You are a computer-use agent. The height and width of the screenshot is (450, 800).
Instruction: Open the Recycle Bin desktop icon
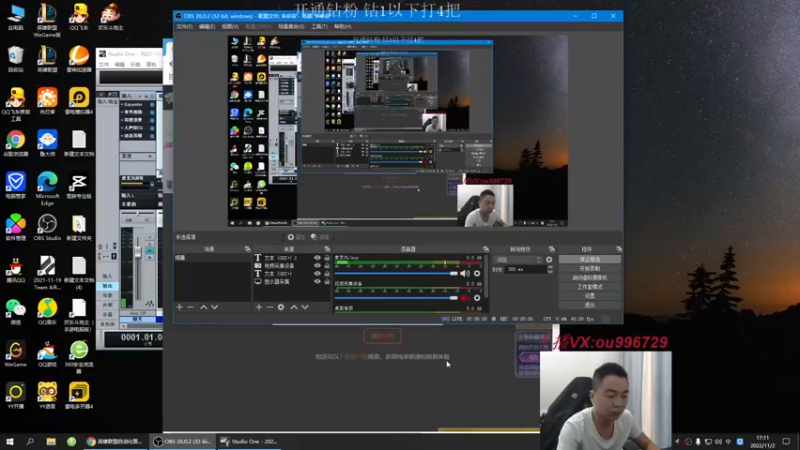16,59
